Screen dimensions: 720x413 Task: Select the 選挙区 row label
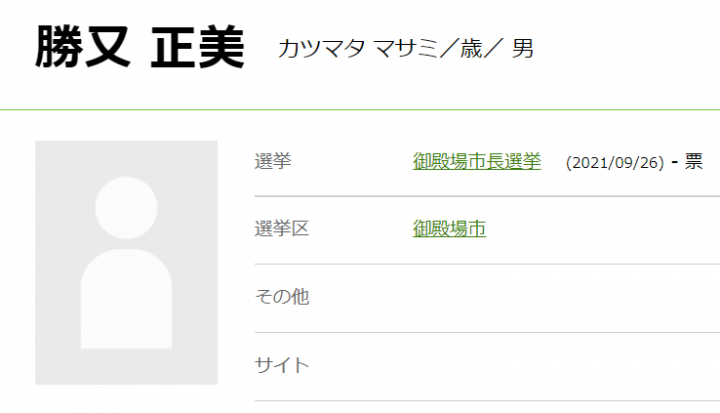point(282,229)
